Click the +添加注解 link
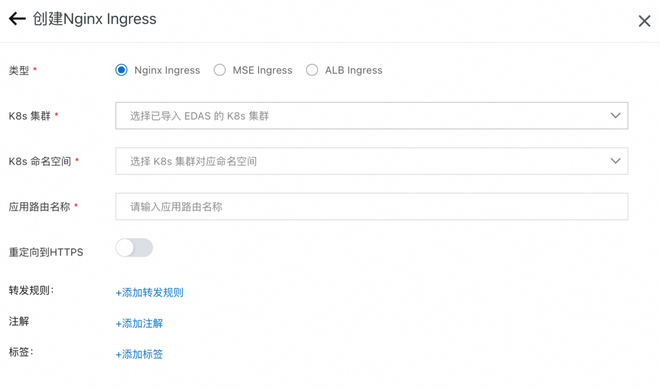This screenshot has width=660, height=389. (x=139, y=323)
